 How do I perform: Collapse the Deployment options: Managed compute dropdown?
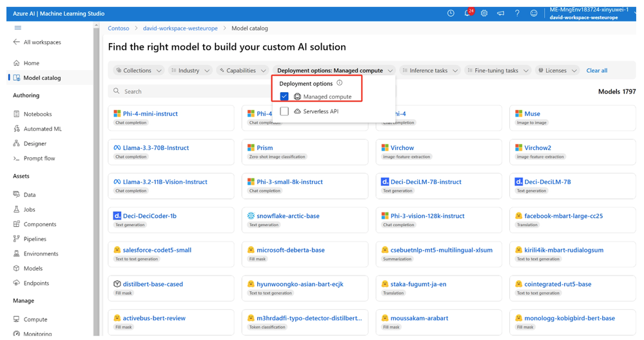coord(335,71)
